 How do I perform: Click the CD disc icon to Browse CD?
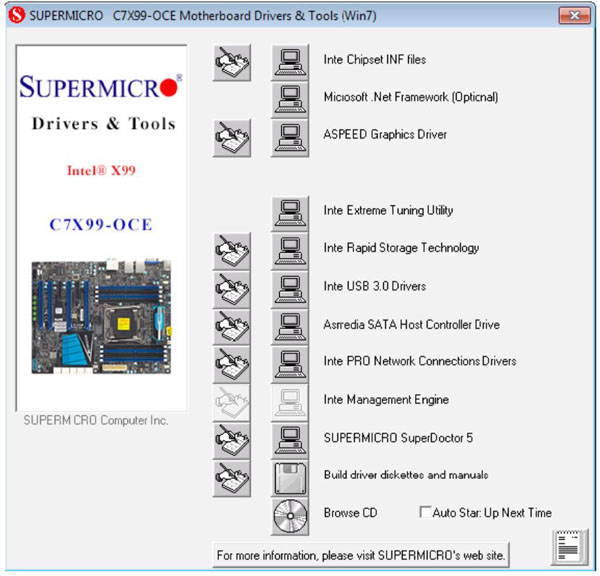(290, 516)
